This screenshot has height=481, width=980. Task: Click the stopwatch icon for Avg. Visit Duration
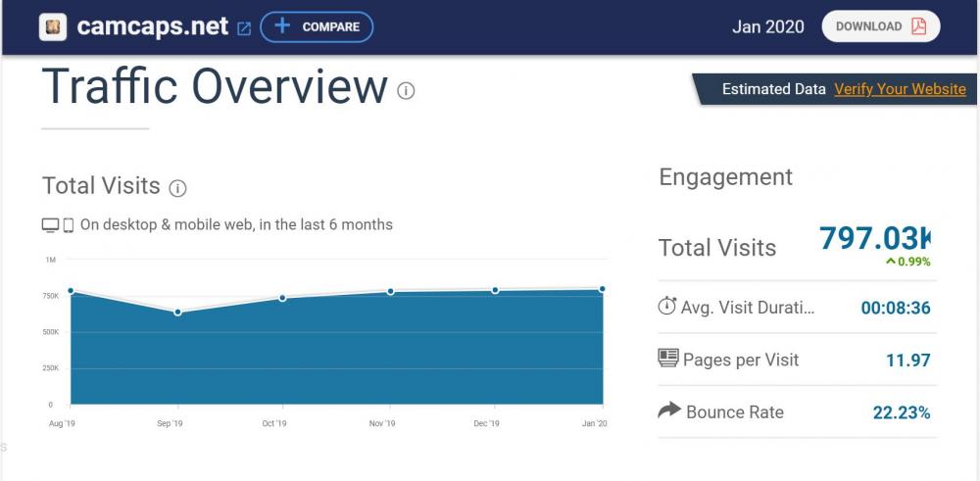[x=667, y=307]
